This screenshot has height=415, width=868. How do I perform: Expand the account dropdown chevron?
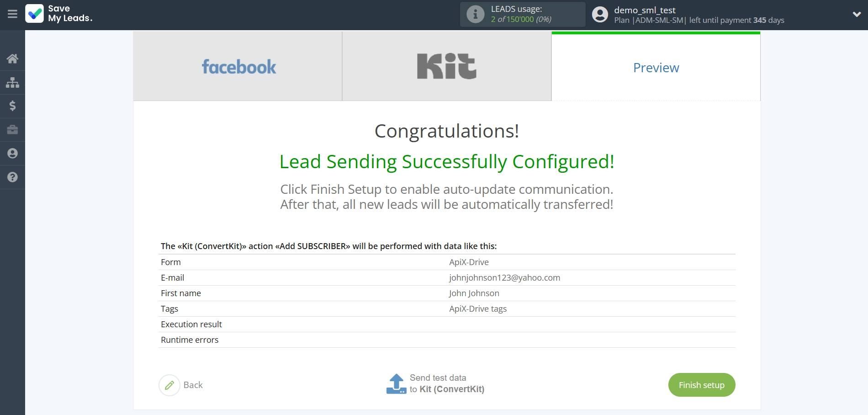857,15
